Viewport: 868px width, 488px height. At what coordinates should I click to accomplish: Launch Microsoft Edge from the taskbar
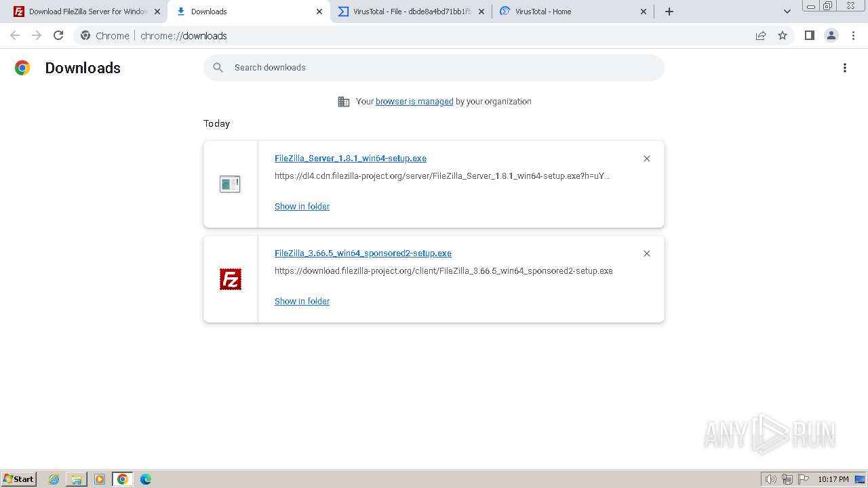coord(146,479)
